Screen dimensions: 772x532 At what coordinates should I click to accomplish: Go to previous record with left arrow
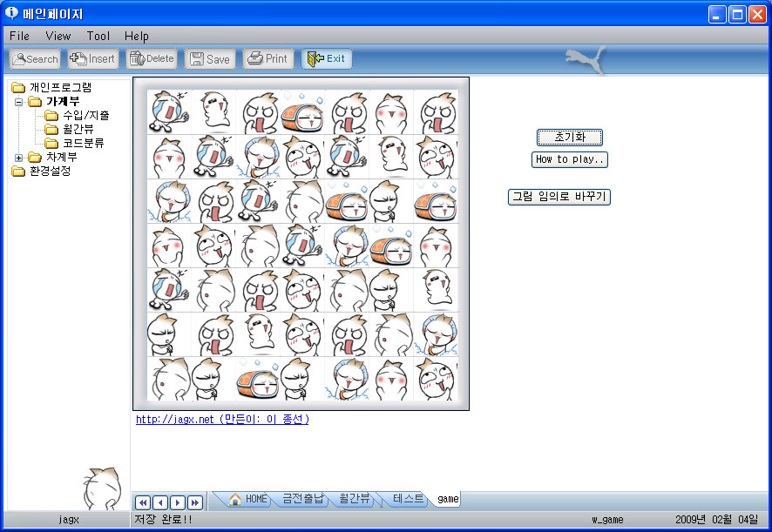coord(160,502)
